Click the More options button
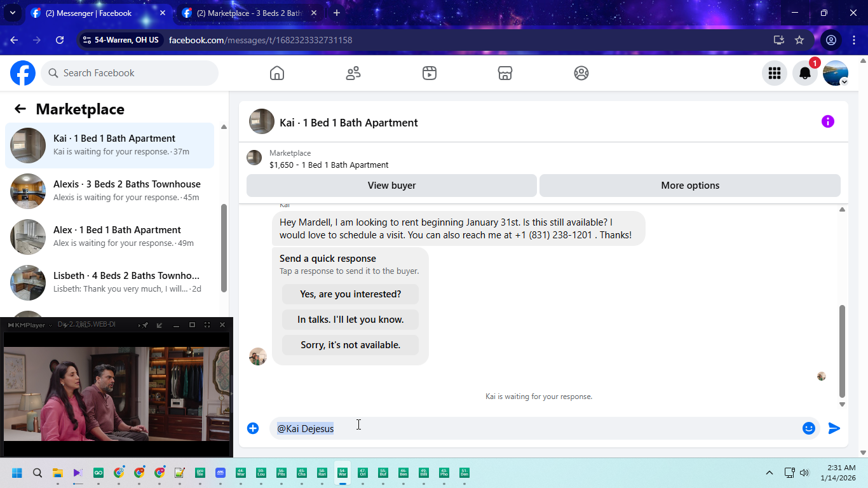Screen dimensions: 868x488 pyautogui.click(x=690, y=186)
